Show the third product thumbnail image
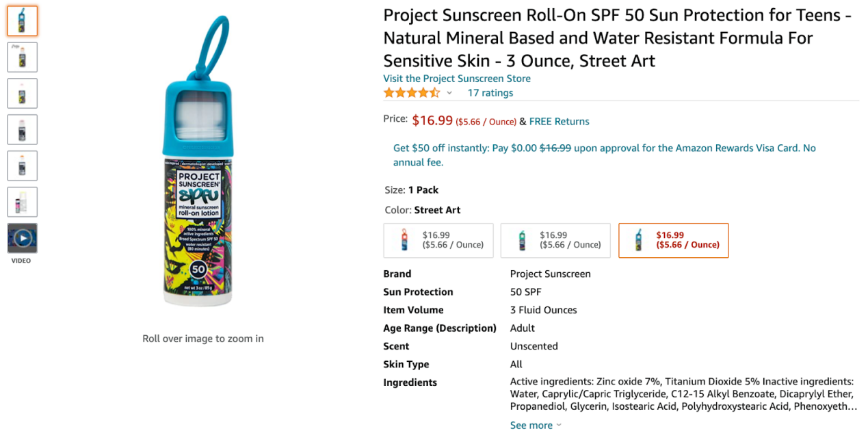This screenshot has height=433, width=868. tap(22, 94)
